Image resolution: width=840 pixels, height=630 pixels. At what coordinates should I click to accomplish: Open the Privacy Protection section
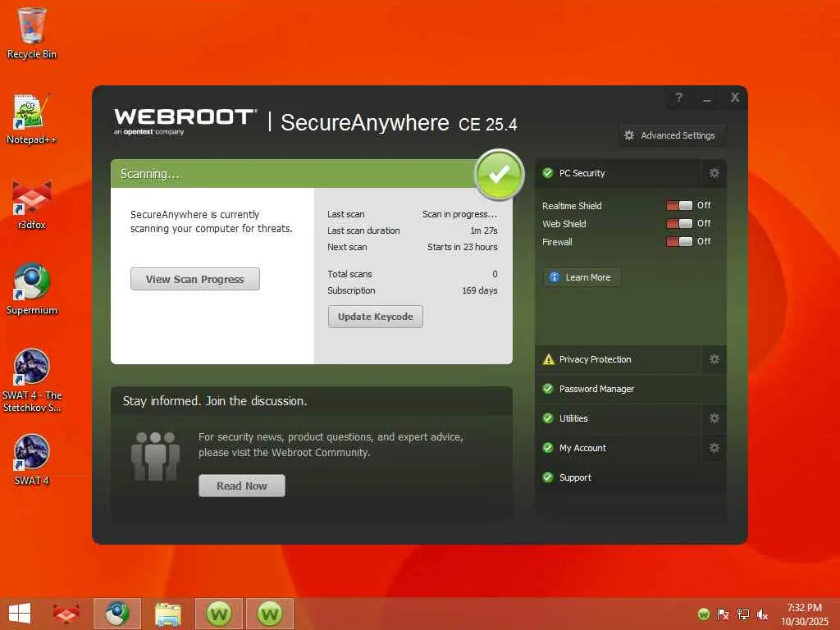619,359
